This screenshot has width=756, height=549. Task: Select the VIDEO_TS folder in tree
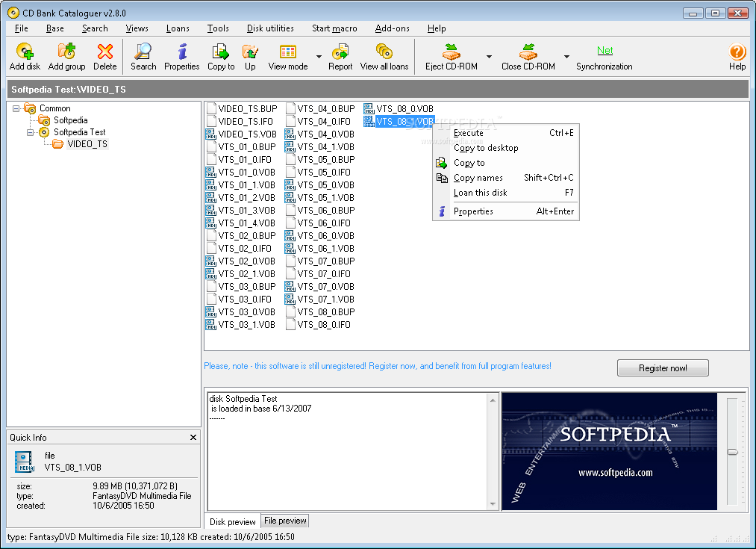click(x=87, y=143)
